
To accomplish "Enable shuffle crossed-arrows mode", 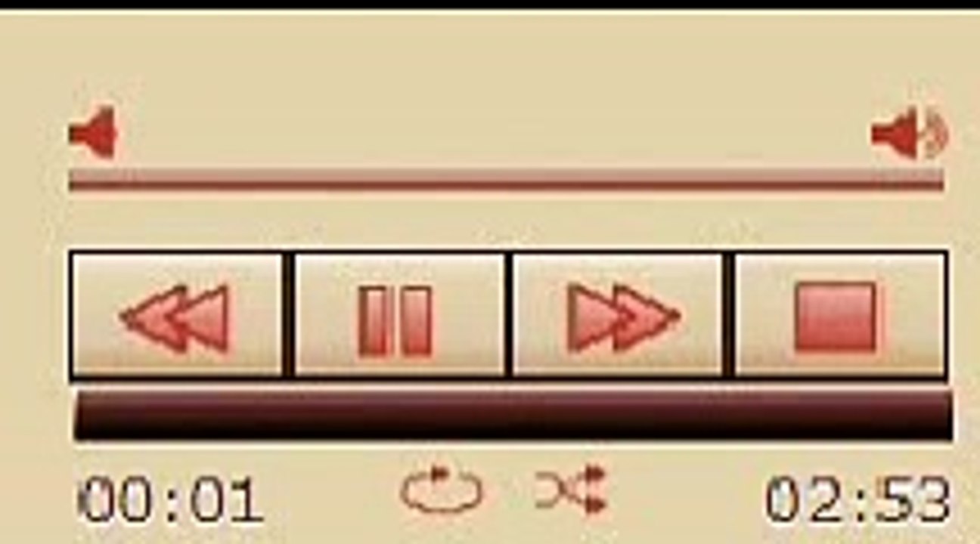I will point(571,490).
